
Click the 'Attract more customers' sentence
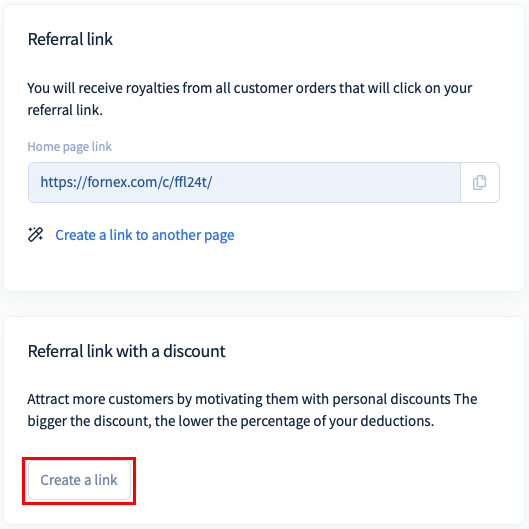click(252, 399)
